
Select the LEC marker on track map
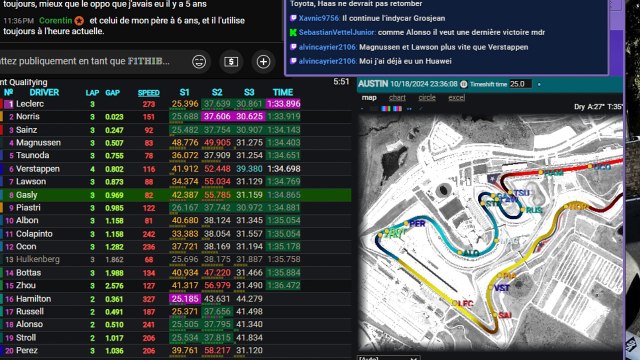pos(463,303)
